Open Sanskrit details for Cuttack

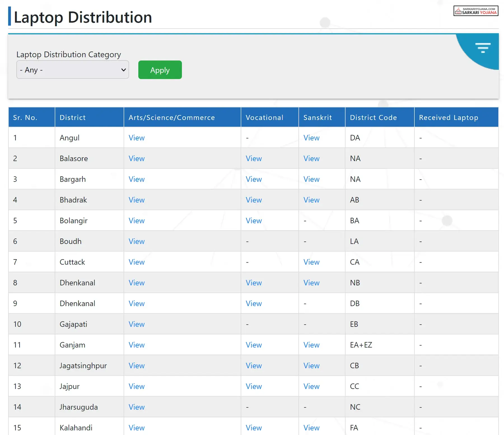[311, 262]
